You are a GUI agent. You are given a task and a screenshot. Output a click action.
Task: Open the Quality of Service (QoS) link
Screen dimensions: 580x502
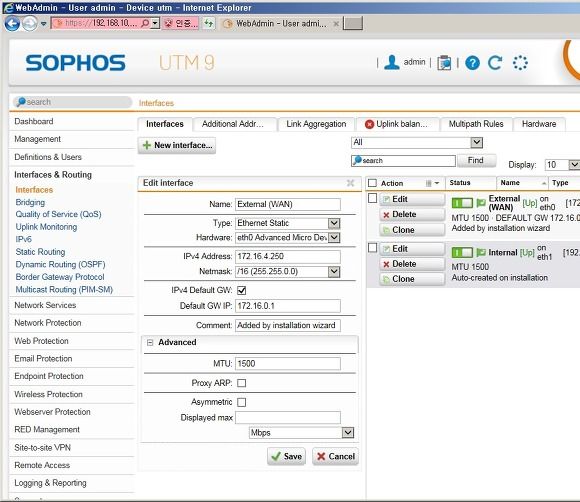click(58, 214)
